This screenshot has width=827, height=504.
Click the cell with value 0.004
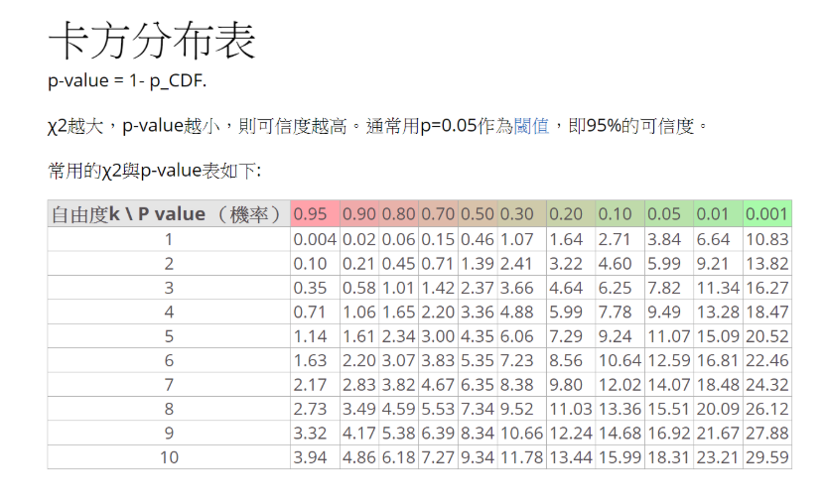point(315,239)
